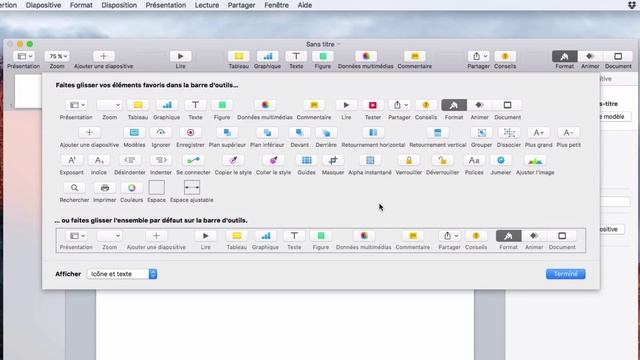Select the Ajuster l'image icon
The width and height of the screenshot is (640, 360).
535,160
